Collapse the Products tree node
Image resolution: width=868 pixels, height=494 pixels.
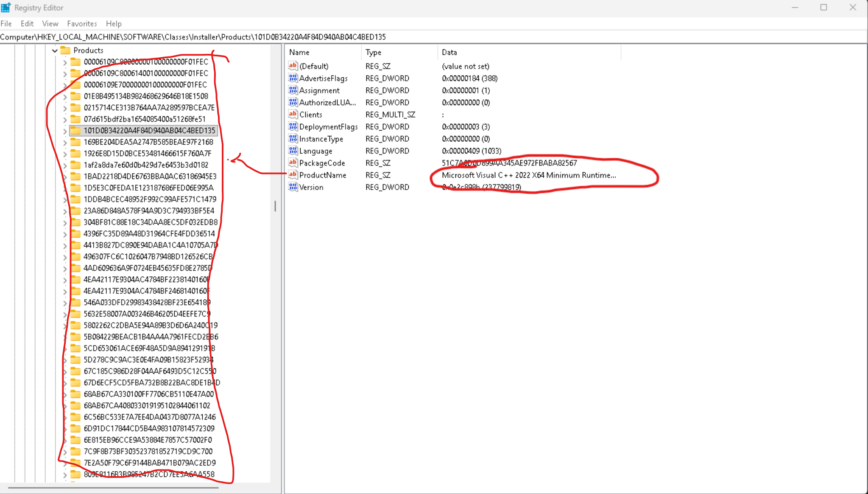point(55,50)
